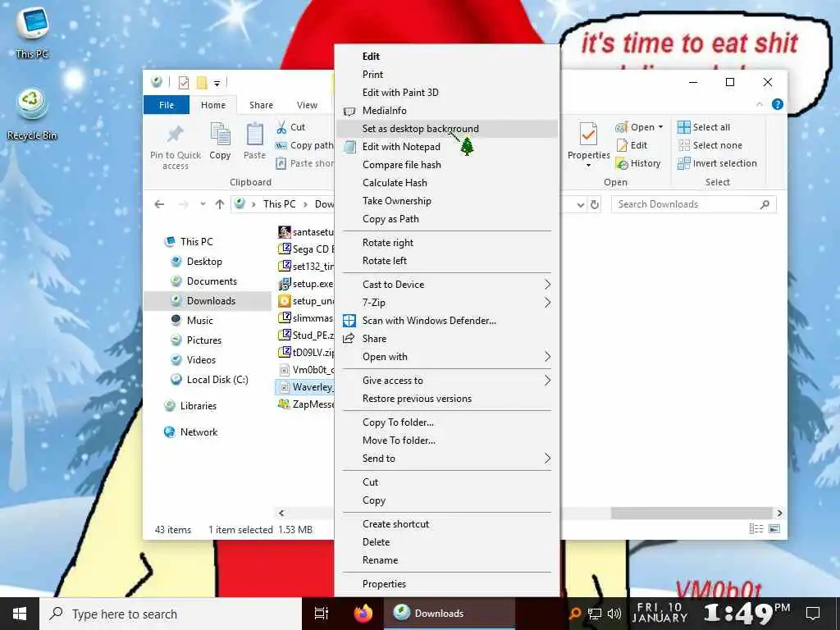Click Select all in the ribbon
This screenshot has width=840, height=630.
pos(703,127)
